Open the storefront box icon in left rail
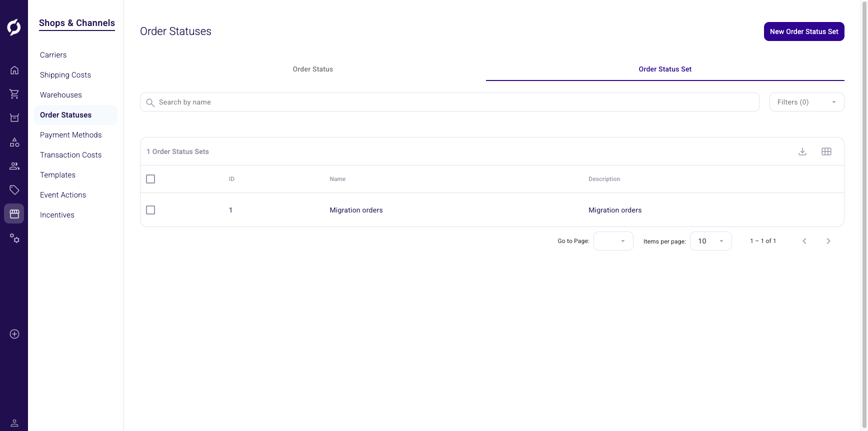This screenshot has height=431, width=868. [x=14, y=118]
